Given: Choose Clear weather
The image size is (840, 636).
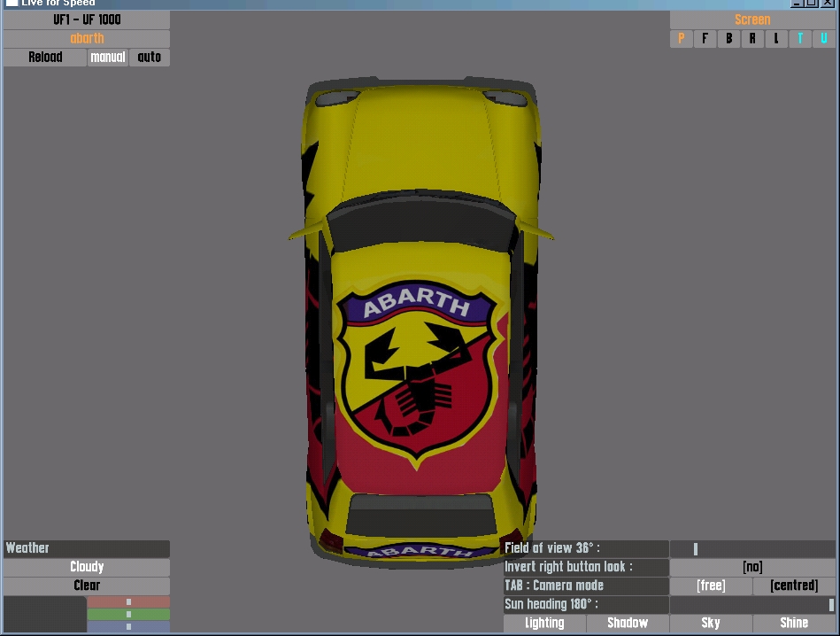Looking at the screenshot, I should point(87,586).
